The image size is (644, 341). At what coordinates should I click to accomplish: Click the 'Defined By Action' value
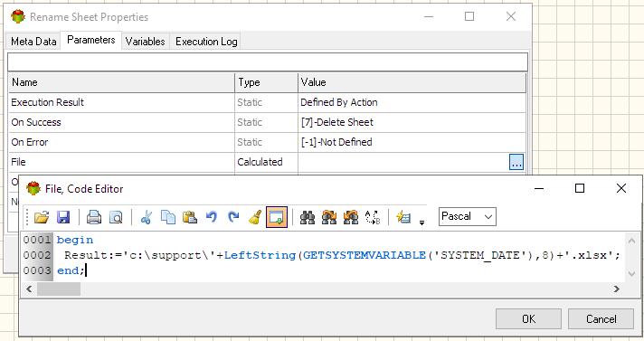point(339,102)
